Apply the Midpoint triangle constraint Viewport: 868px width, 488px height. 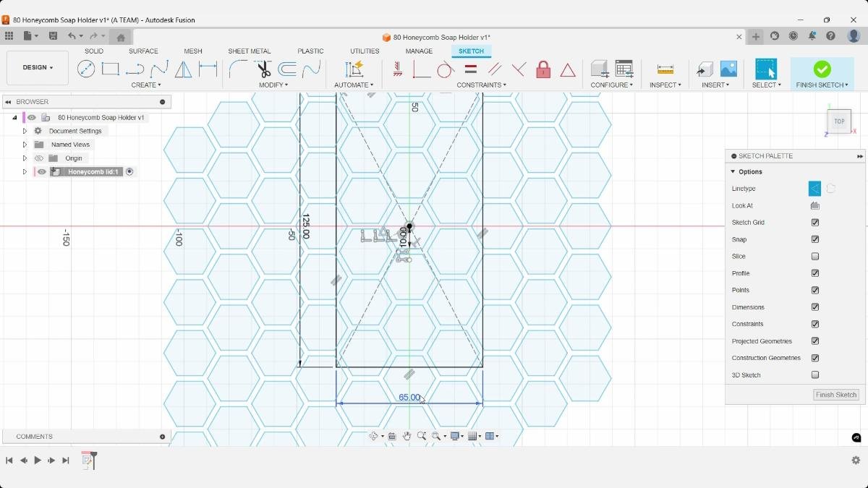tap(568, 70)
